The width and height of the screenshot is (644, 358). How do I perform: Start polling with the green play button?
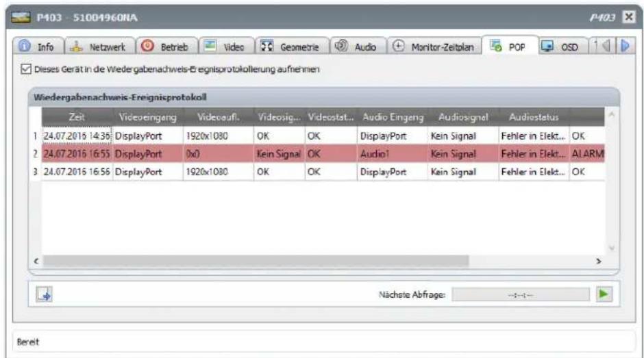[x=604, y=294]
